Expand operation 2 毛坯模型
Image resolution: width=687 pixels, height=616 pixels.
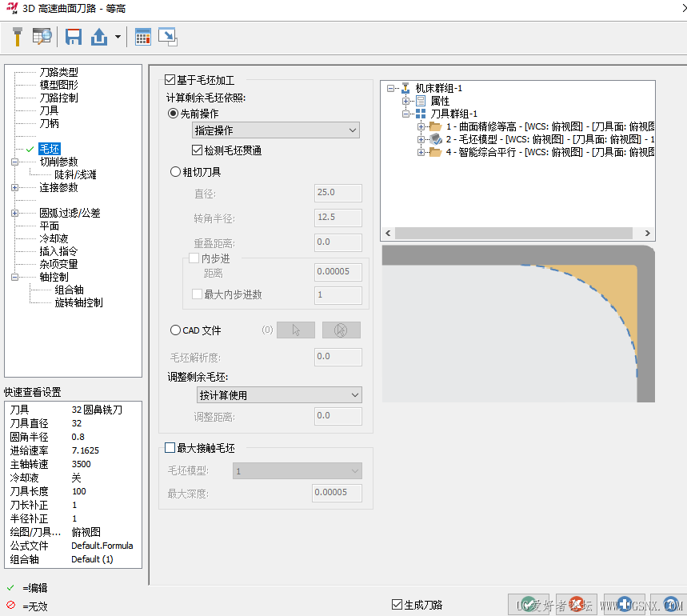(x=421, y=139)
